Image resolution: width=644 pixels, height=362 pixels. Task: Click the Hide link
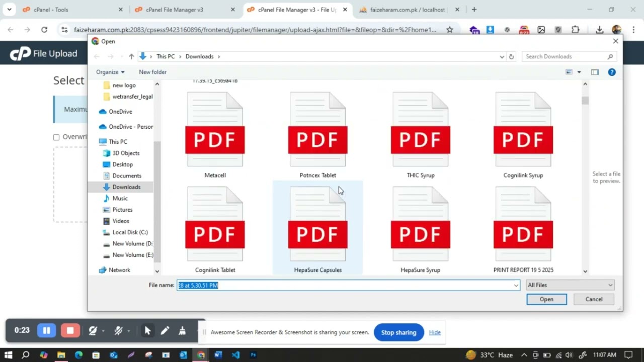point(435,332)
